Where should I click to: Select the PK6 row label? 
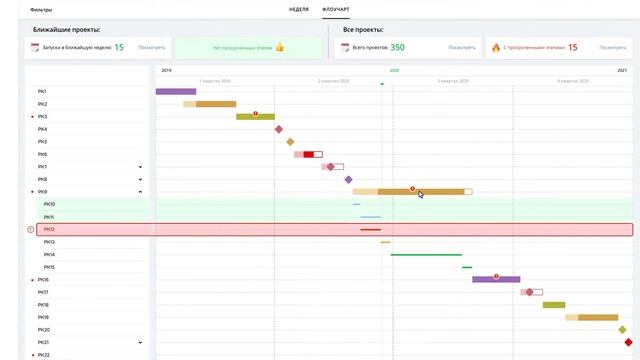[x=42, y=154]
